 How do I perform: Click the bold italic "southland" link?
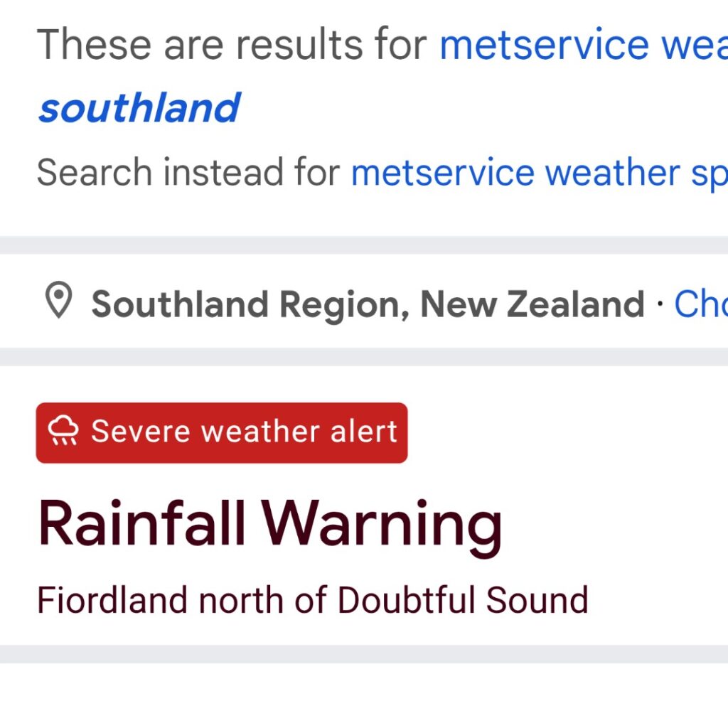139,108
